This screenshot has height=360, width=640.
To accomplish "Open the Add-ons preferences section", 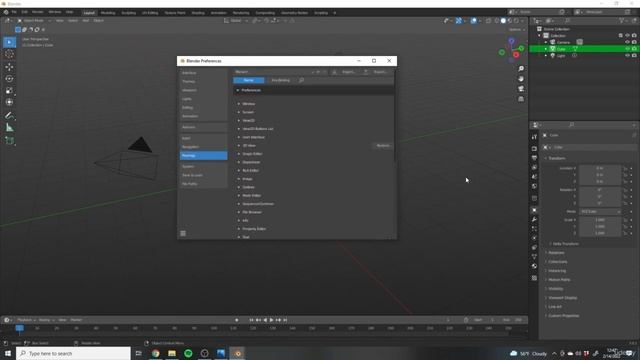I will point(204,127).
